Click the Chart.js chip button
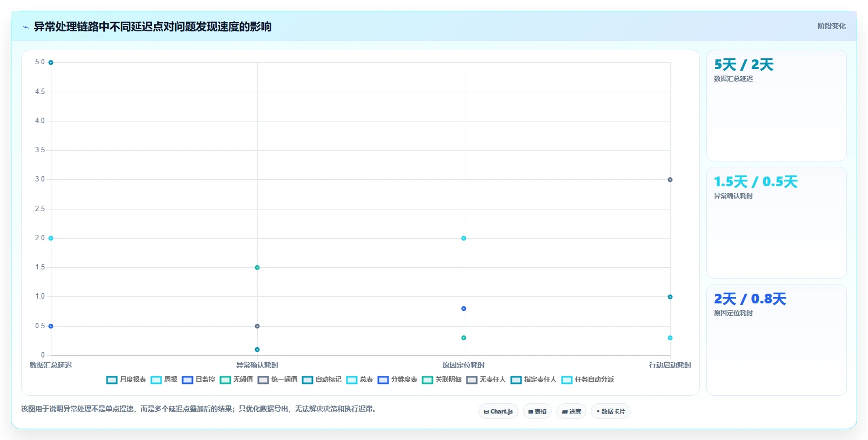This screenshot has width=868, height=440. (498, 411)
